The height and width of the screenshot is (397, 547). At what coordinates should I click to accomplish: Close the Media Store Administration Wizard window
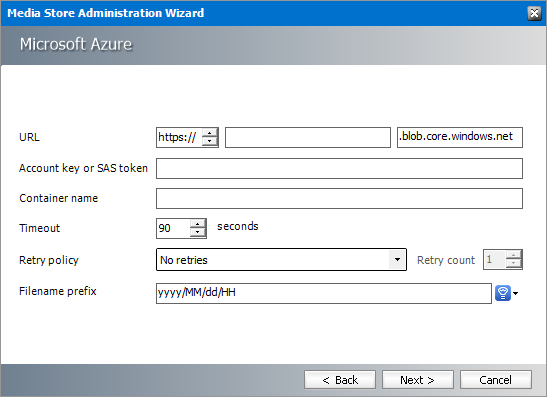[x=534, y=13]
